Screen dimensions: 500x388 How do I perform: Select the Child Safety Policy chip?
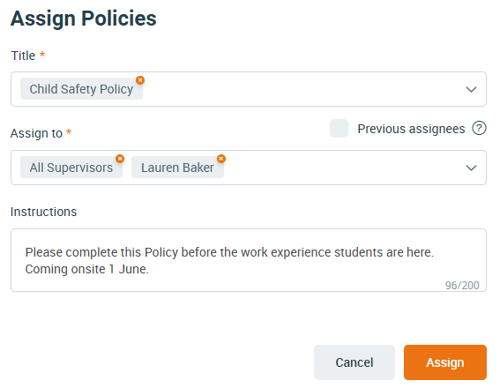point(81,89)
